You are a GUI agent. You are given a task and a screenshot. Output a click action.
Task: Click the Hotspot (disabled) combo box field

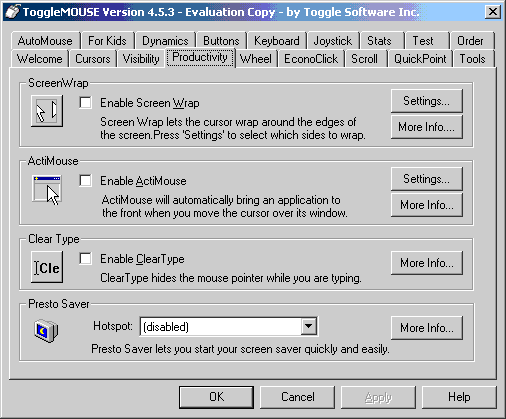(229, 326)
